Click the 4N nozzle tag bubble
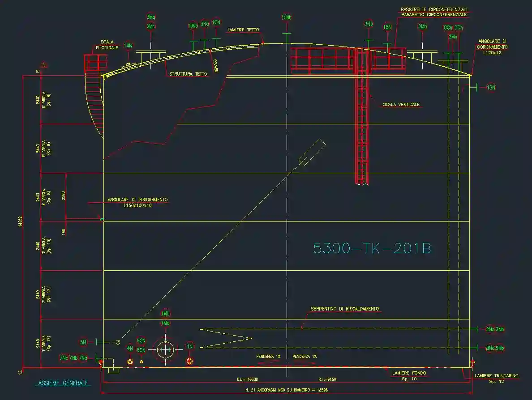The height and width of the screenshot is (400, 532). point(130,348)
